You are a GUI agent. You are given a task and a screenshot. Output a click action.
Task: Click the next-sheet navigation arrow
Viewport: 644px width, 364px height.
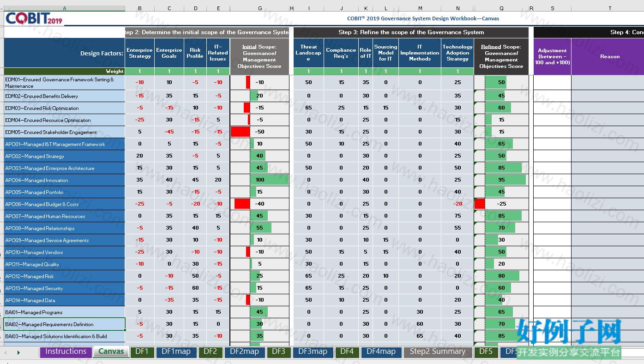(x=18, y=352)
